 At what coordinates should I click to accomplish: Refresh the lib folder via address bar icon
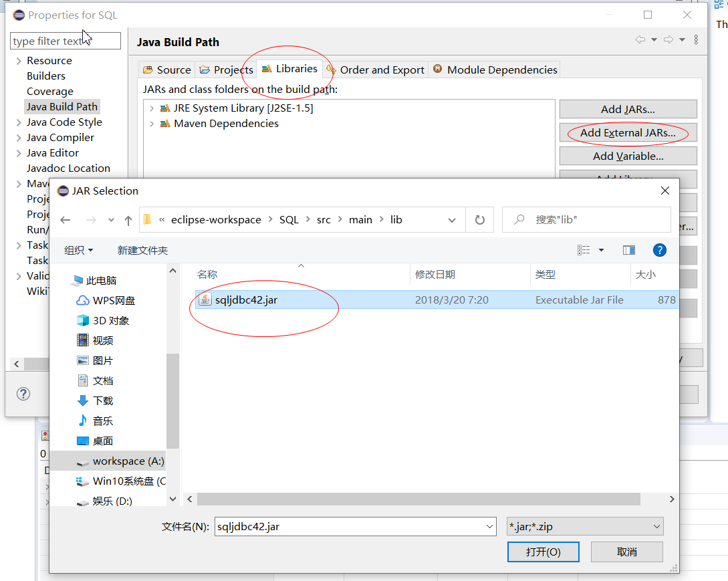pyautogui.click(x=479, y=219)
